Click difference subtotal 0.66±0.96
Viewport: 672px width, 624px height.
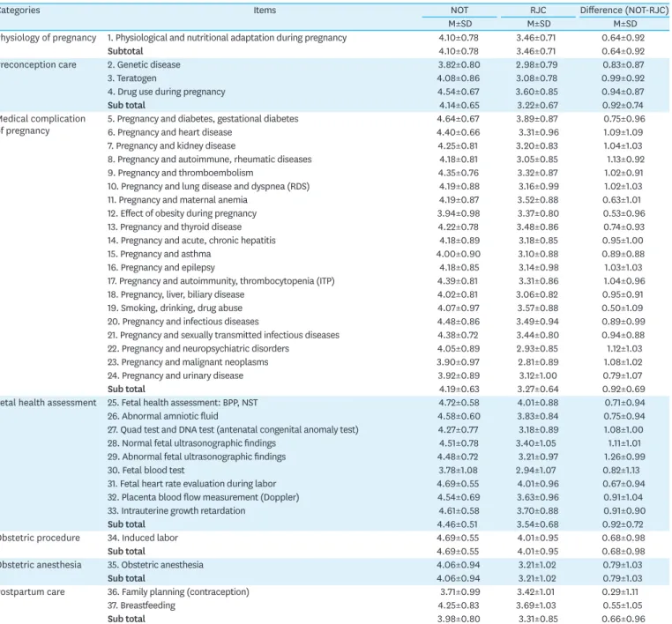click(x=623, y=619)
